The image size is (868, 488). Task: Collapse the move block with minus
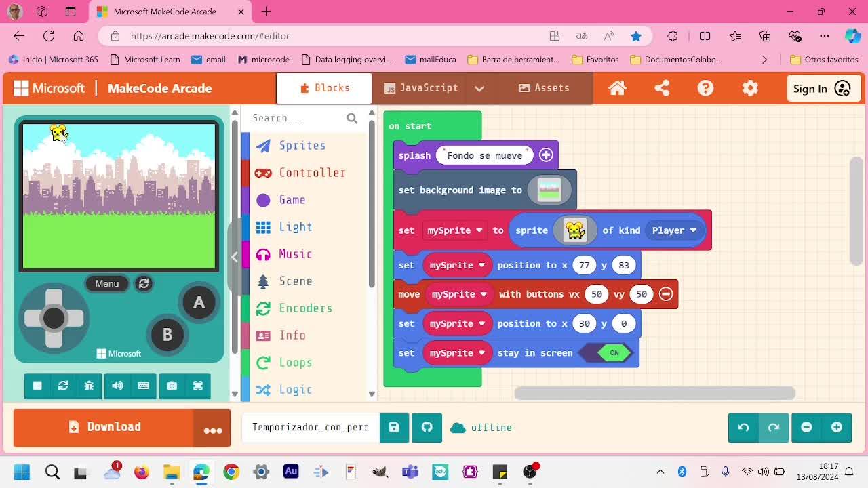pyautogui.click(x=666, y=294)
